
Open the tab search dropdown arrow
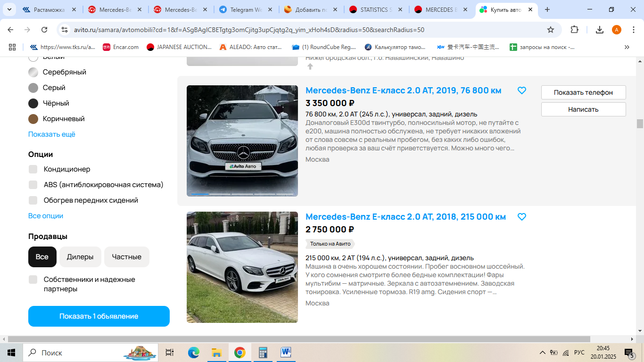tap(9, 9)
